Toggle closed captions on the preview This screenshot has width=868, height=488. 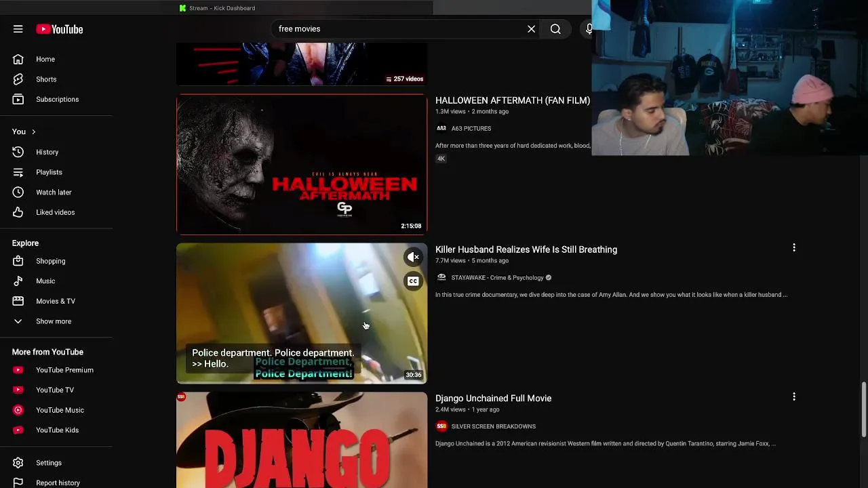tap(413, 281)
